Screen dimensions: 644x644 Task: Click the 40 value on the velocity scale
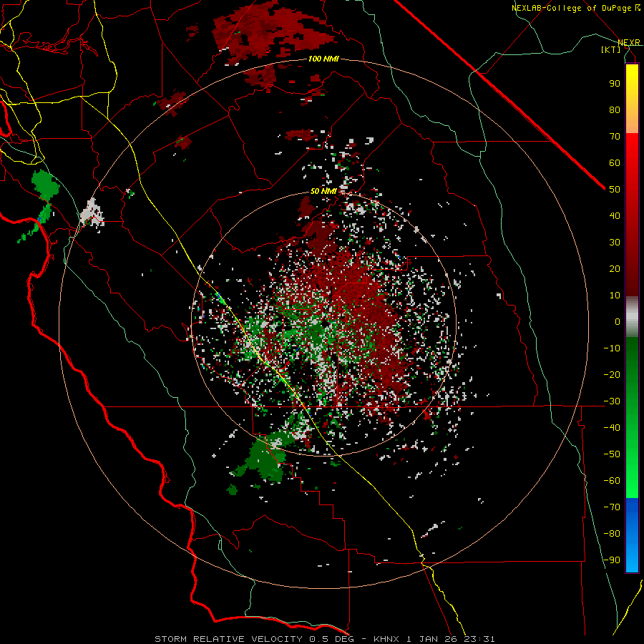(615, 215)
